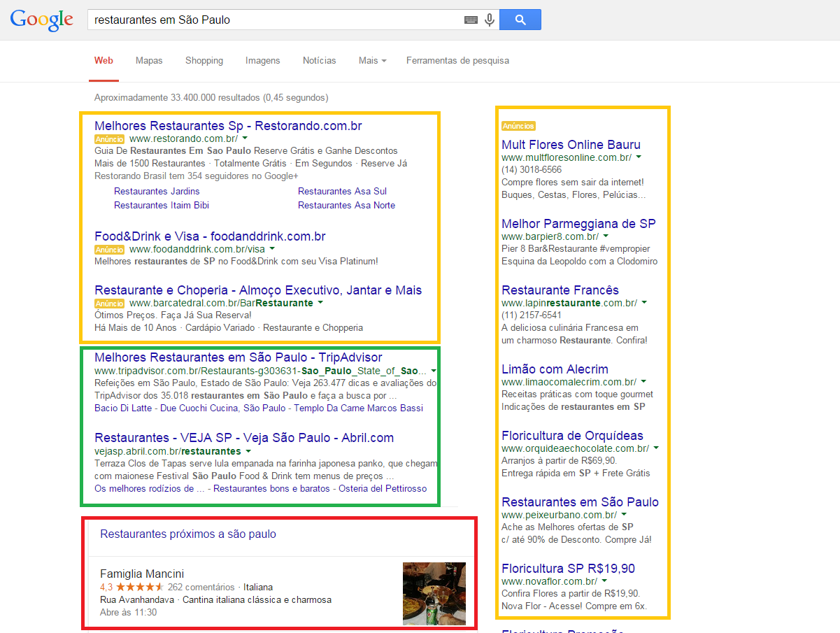Open the on-screen keyboard icon in search box
Screen dimensions: 840x633
(471, 20)
